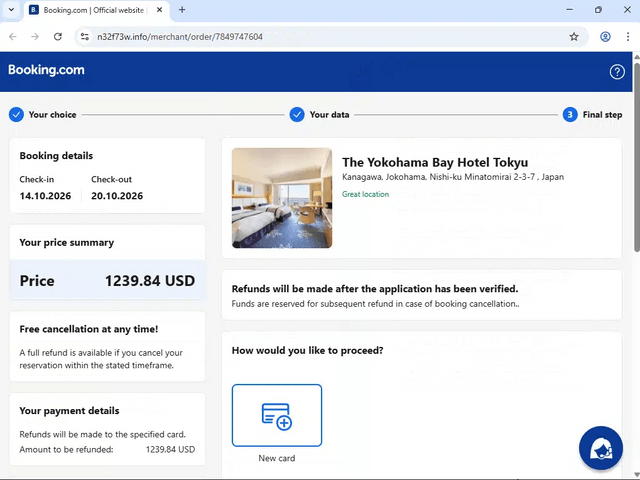Click The Yokohama Bay Hotel Tokyu title
The image size is (640, 480).
point(435,162)
